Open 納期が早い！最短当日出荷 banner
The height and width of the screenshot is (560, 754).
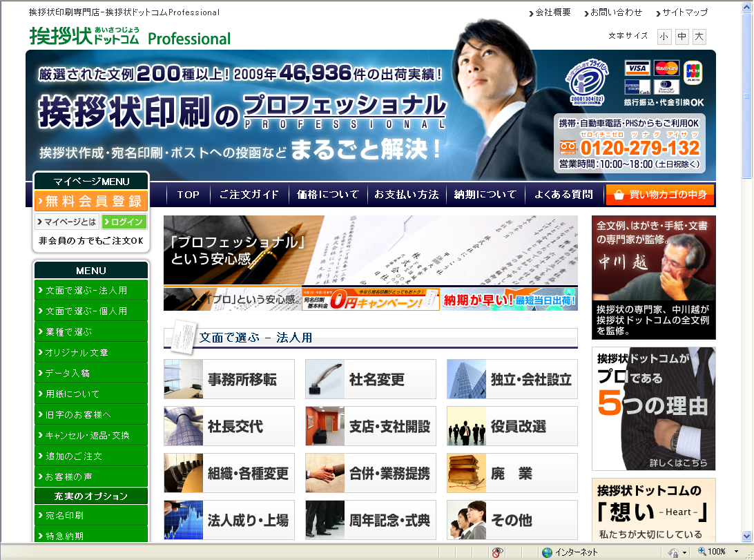coord(509,299)
